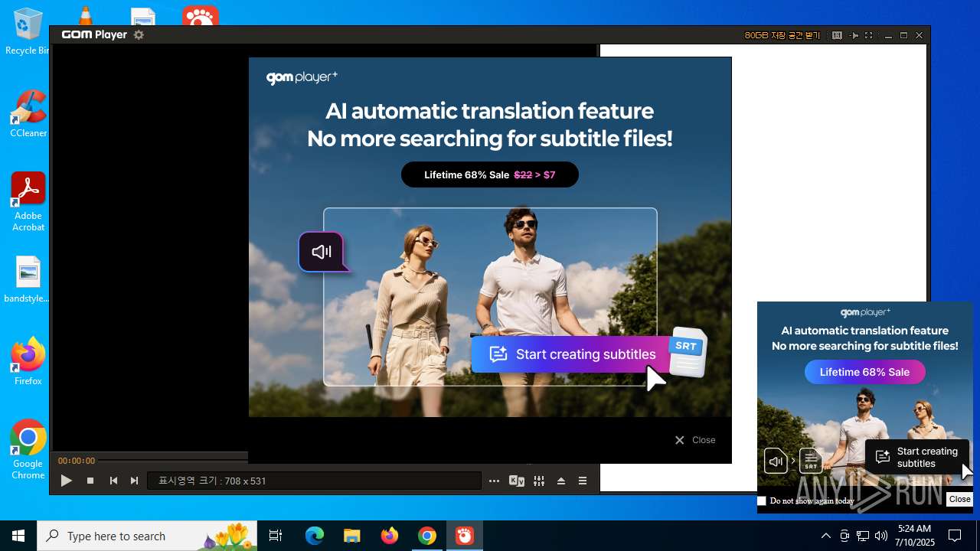Image resolution: width=980 pixels, height=551 pixels.
Task: Open the subtitle language icon in control bar
Action: (x=517, y=481)
